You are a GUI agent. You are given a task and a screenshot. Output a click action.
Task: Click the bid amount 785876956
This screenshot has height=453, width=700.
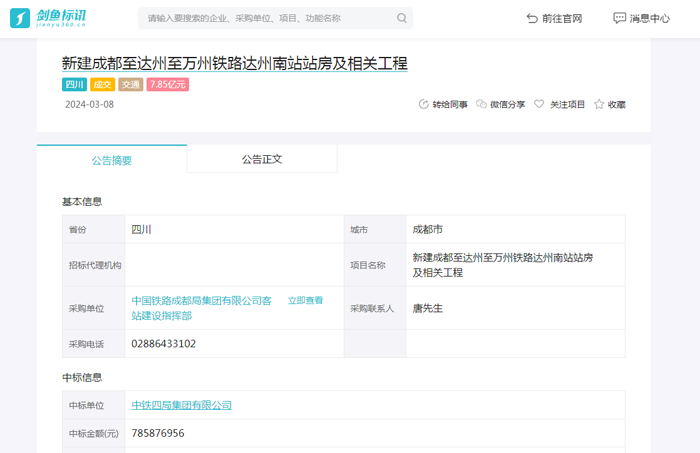pos(158,433)
